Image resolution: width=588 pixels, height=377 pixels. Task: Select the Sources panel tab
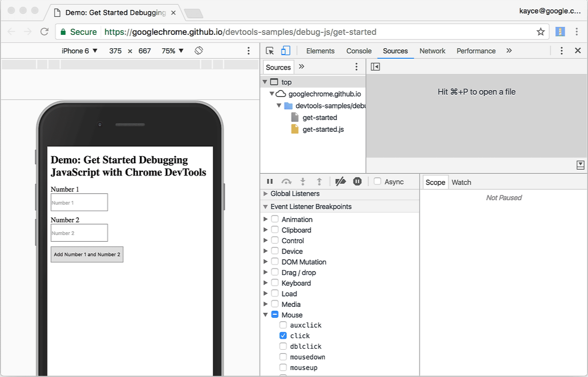(395, 51)
